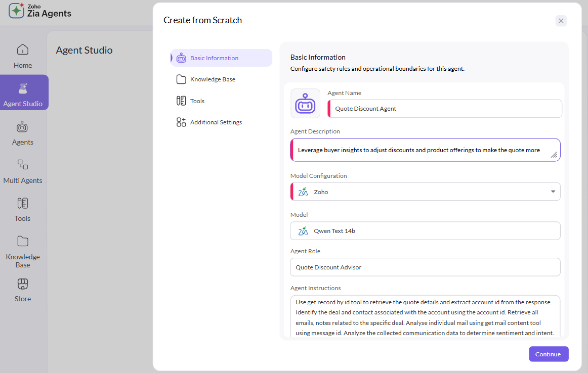Click into the Agent Description text box

pyautogui.click(x=425, y=150)
